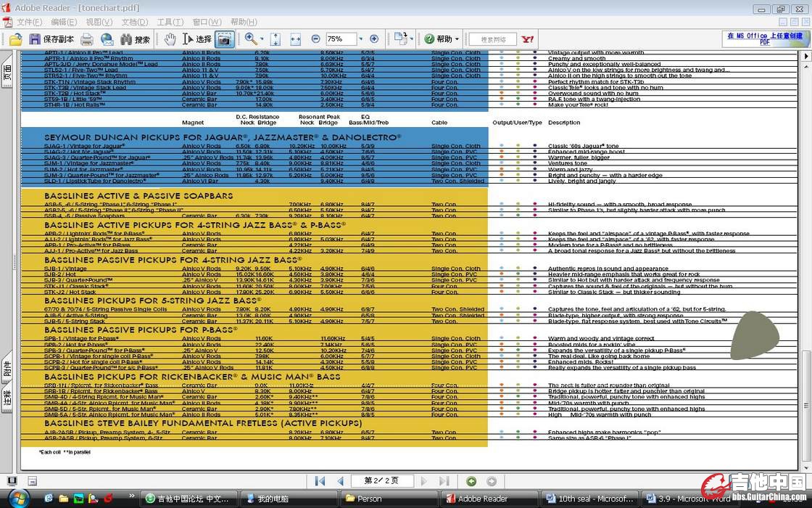
Task: Select the Snapshot camera tool
Action: pyautogui.click(x=224, y=39)
